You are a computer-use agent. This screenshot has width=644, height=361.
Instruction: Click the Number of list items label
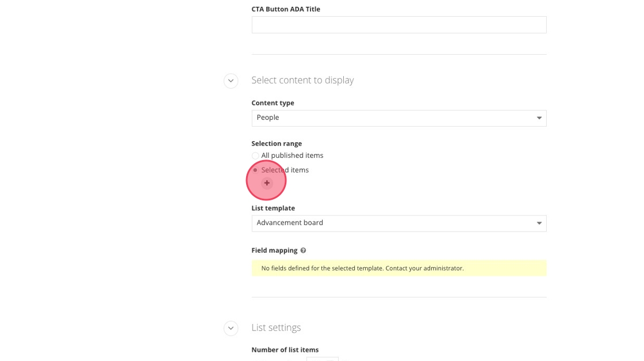(x=285, y=350)
